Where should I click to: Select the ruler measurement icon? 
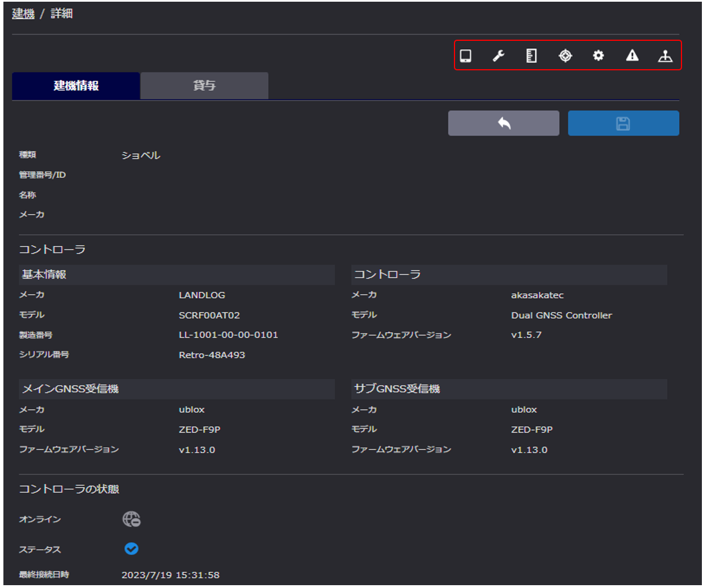pos(532,56)
